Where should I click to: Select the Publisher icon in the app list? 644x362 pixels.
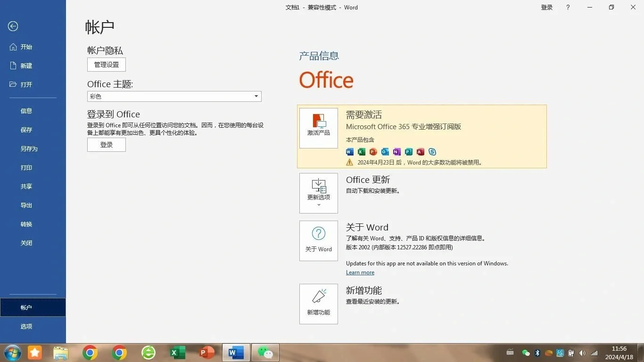(408, 152)
